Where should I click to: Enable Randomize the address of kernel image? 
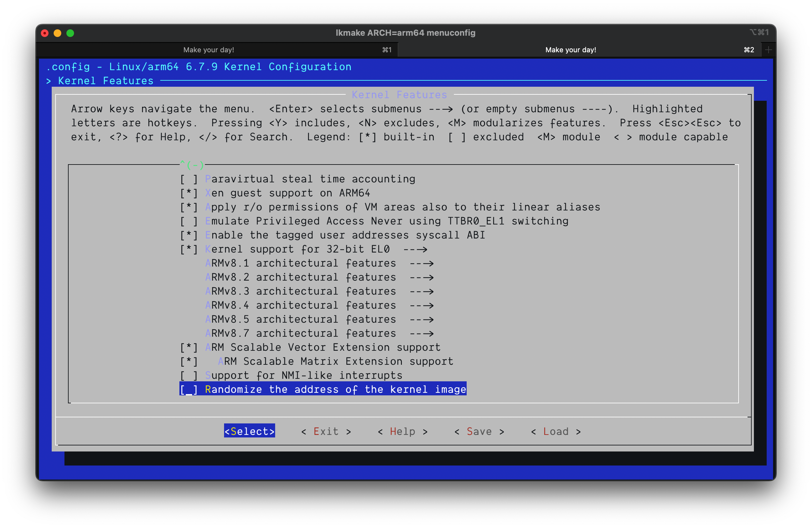[189, 389]
